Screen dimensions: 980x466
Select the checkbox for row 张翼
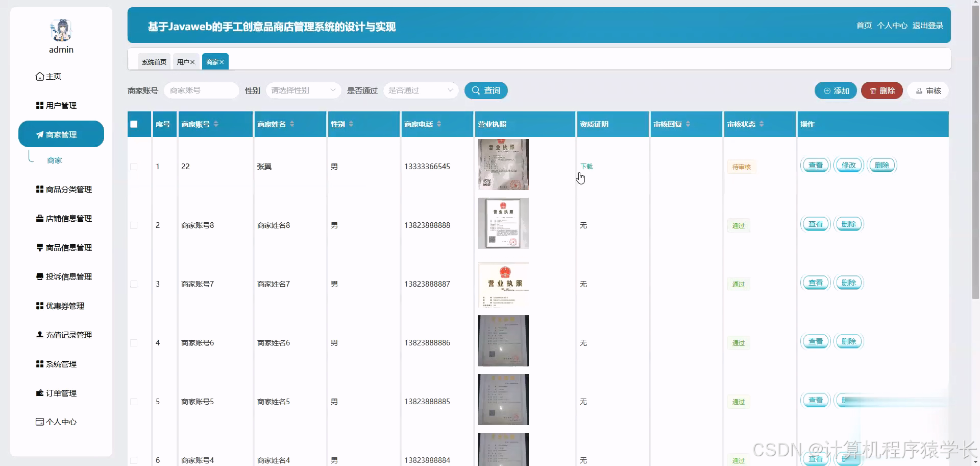pyautogui.click(x=134, y=166)
